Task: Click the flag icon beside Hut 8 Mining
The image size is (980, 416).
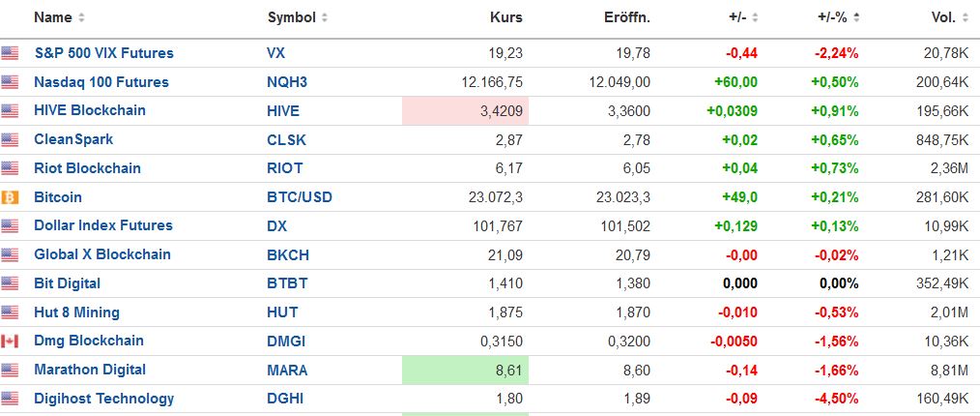Action: [10, 312]
